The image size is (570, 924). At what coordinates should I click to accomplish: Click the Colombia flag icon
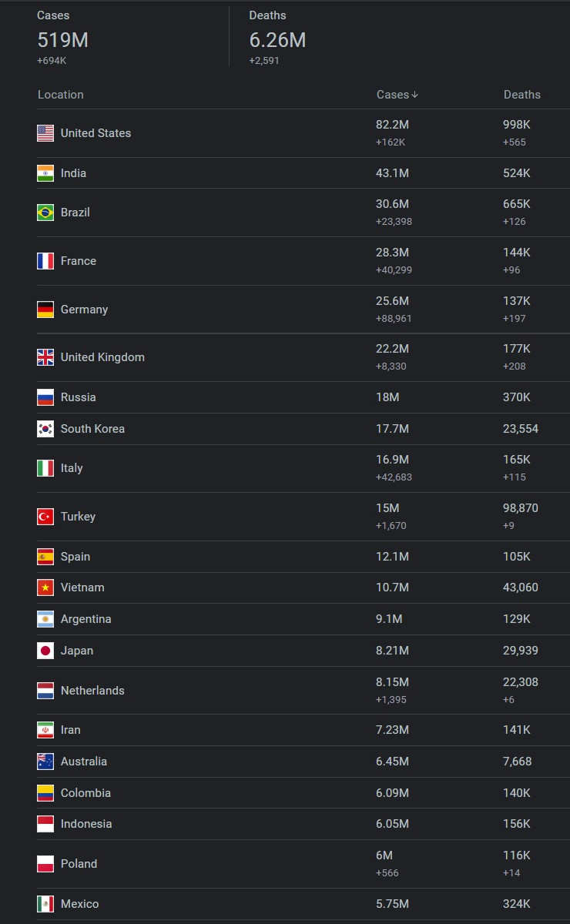(45, 793)
